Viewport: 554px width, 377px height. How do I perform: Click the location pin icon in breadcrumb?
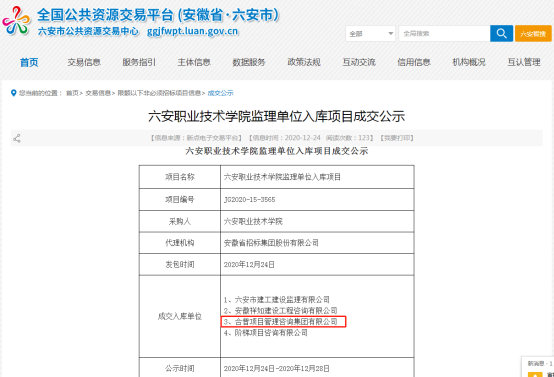tap(13, 93)
